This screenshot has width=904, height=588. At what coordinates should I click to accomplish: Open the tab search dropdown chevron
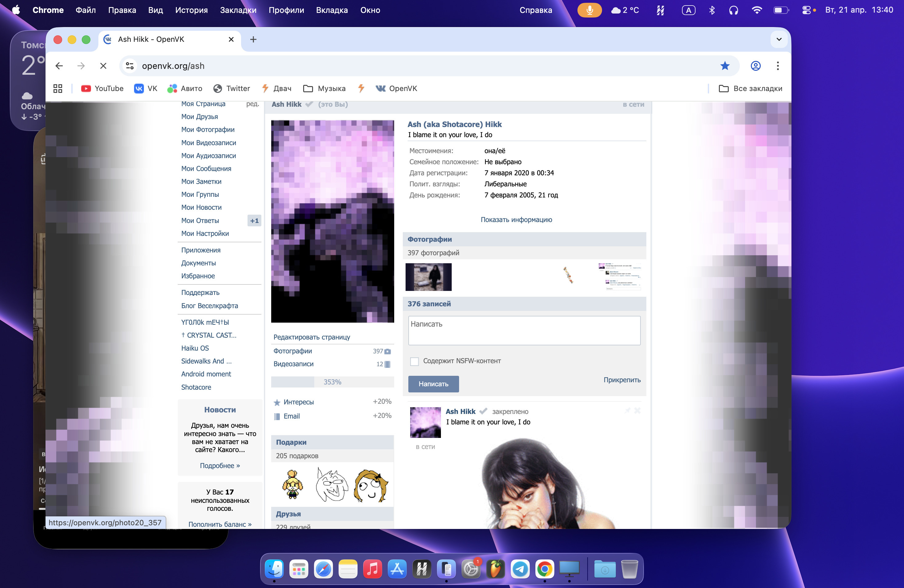coord(779,39)
